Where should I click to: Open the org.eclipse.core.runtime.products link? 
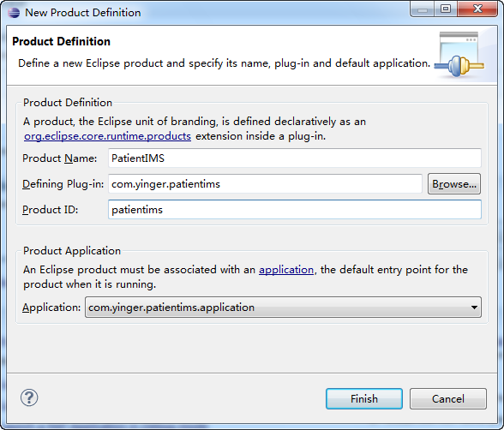click(108, 136)
